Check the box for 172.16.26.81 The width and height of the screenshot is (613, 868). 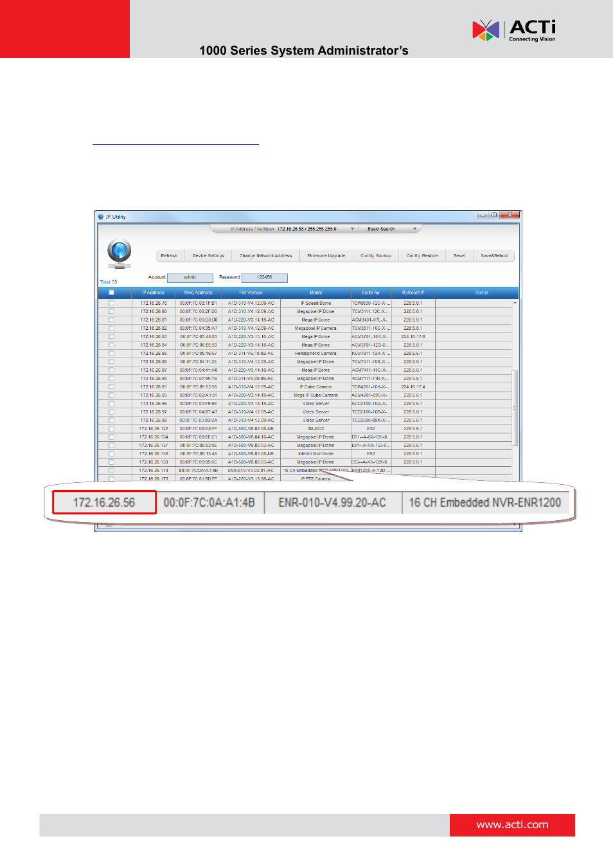[x=111, y=320]
